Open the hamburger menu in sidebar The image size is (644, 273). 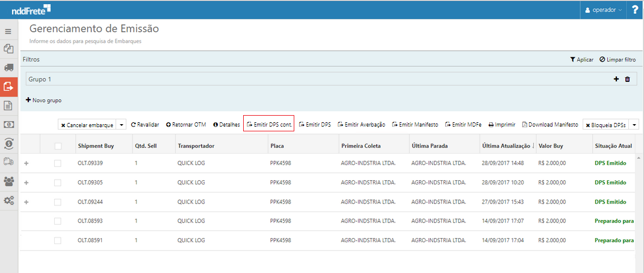8,31
